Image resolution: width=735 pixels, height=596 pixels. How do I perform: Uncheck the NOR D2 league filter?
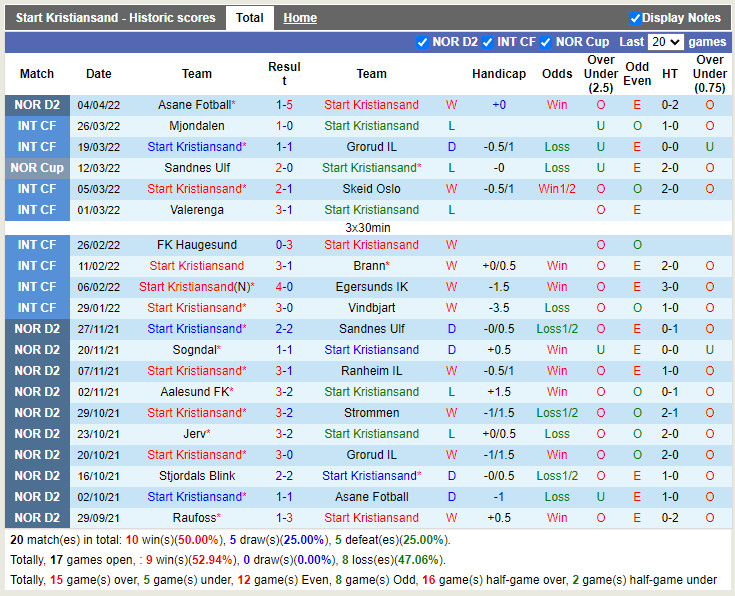[x=422, y=42]
